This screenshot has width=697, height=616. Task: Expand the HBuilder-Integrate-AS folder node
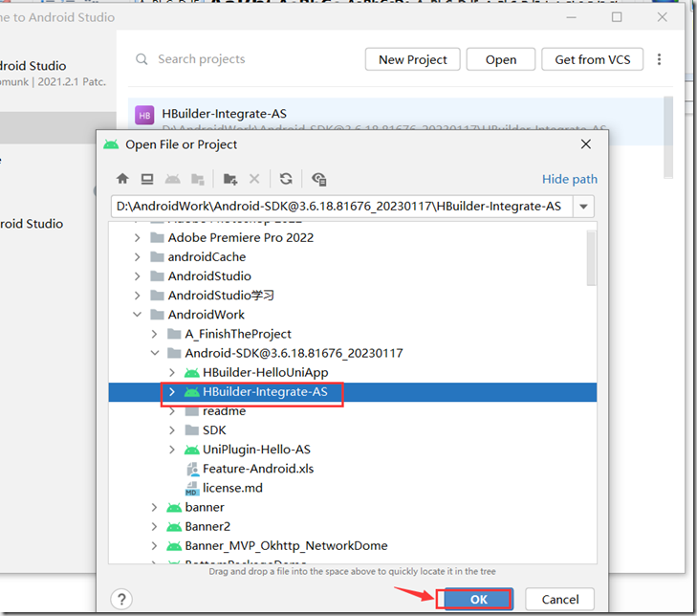pyautogui.click(x=172, y=392)
